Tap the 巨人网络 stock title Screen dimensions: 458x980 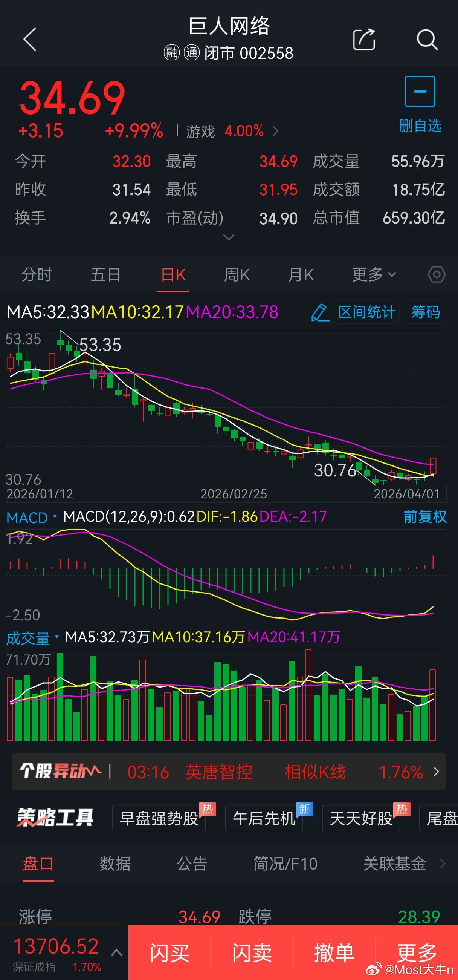(x=229, y=27)
